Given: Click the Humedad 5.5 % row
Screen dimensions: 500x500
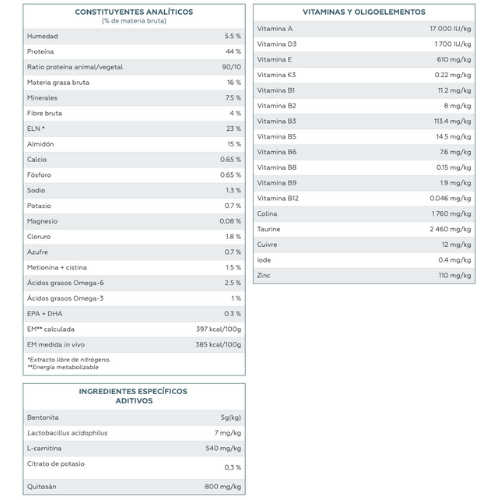Looking at the screenshot, I should tap(134, 36).
